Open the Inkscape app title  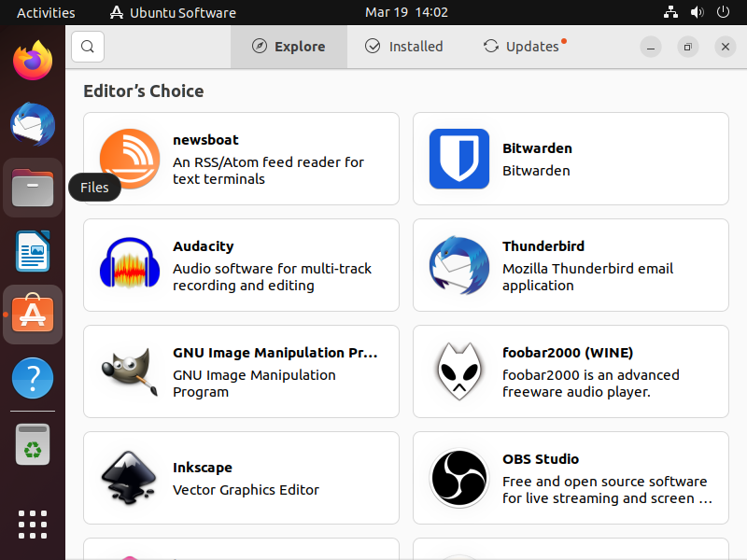click(x=203, y=468)
